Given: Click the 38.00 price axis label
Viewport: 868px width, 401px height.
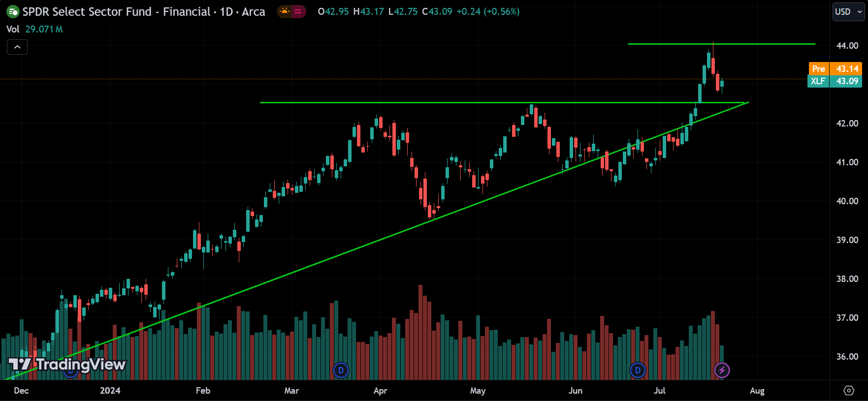Looking at the screenshot, I should point(847,278).
